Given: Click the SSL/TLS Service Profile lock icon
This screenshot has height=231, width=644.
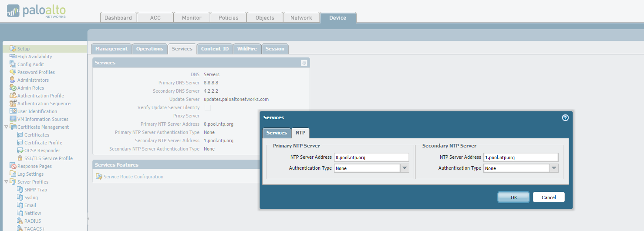Looking at the screenshot, I should (x=20, y=158).
